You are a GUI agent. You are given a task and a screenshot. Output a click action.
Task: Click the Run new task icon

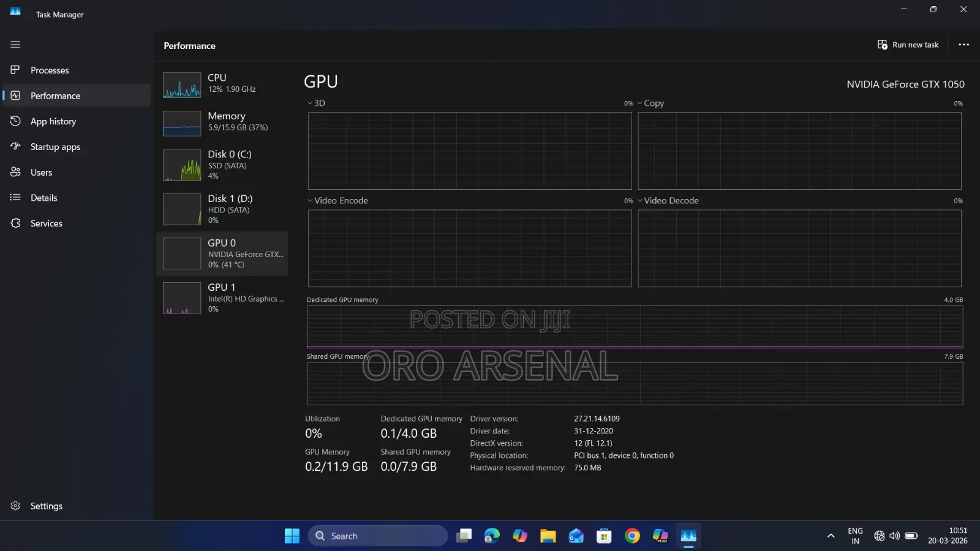tap(882, 45)
